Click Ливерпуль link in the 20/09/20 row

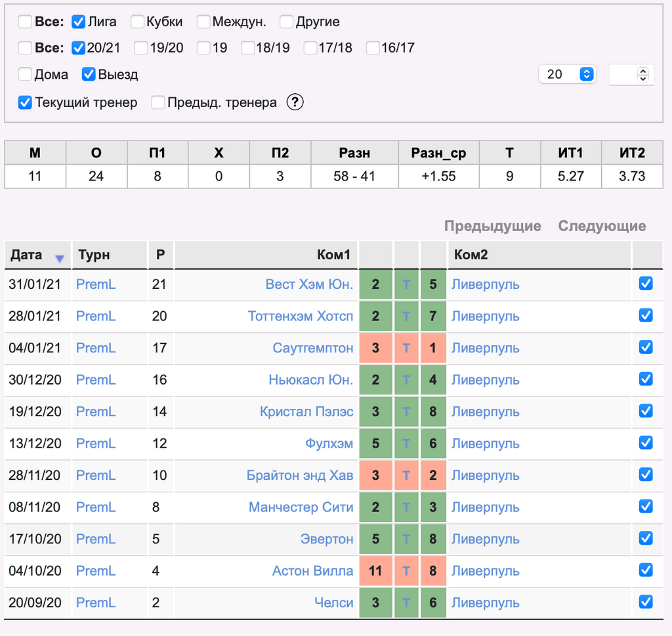pyautogui.click(x=485, y=602)
